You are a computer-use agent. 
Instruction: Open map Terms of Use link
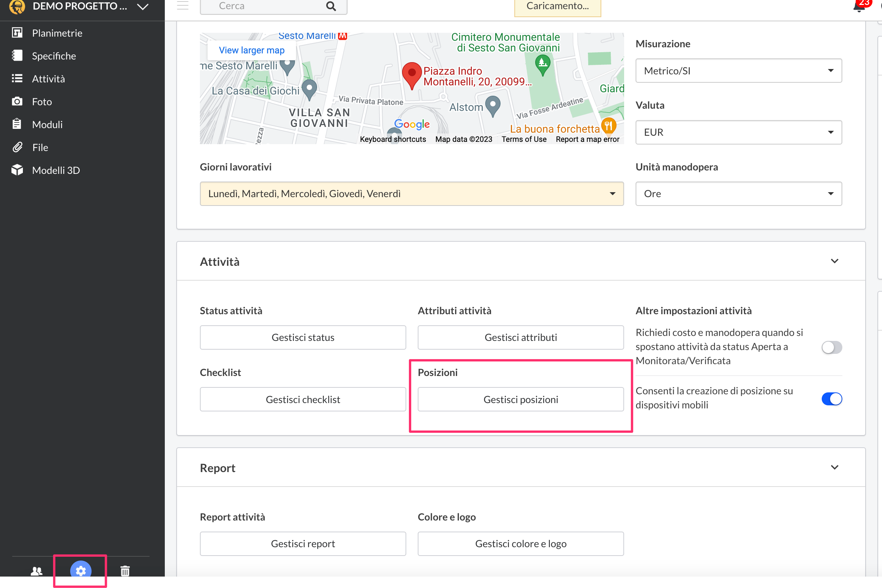coord(524,139)
